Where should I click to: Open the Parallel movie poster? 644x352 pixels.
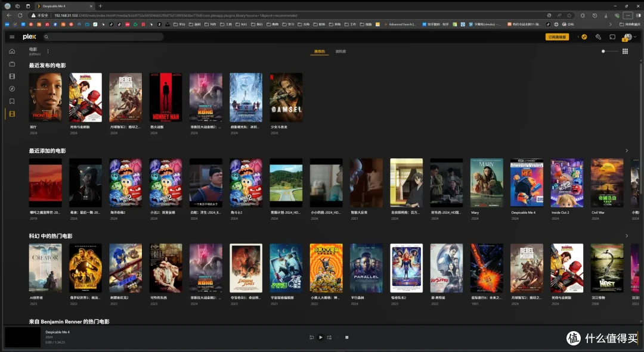(x=366, y=268)
